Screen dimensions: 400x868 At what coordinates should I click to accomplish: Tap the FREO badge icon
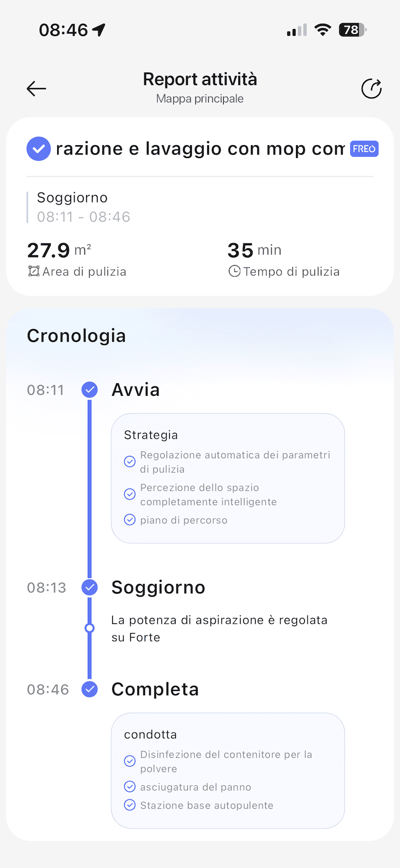point(364,149)
